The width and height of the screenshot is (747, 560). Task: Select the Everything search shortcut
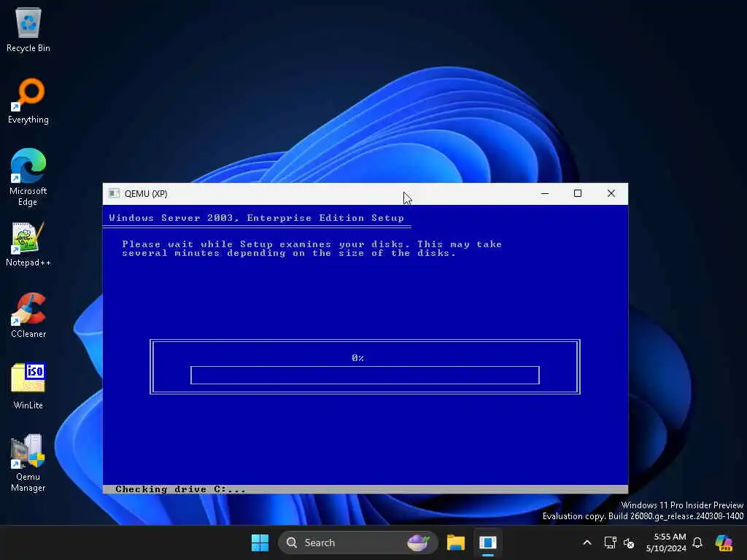tap(28, 101)
